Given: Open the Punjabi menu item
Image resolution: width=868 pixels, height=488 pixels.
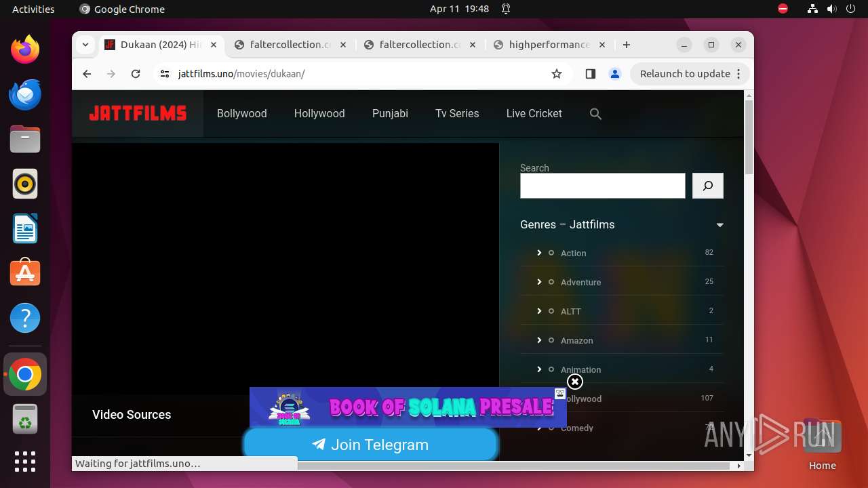Looking at the screenshot, I should (390, 114).
